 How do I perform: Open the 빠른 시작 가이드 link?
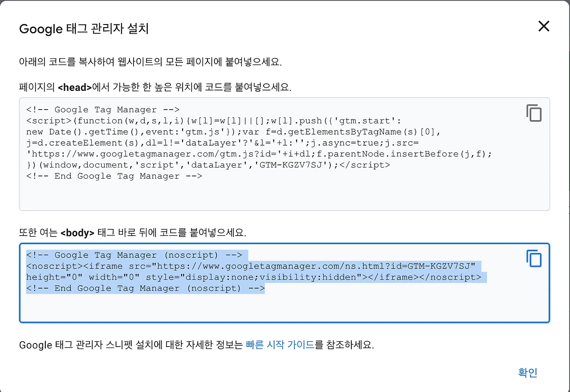click(x=280, y=345)
